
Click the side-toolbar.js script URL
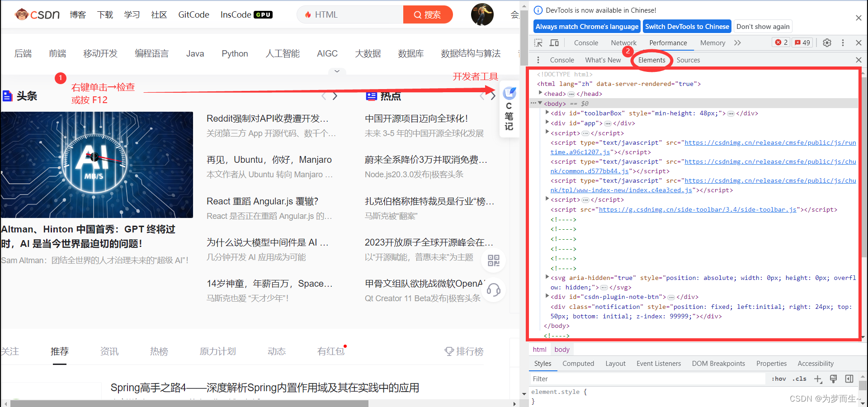698,209
